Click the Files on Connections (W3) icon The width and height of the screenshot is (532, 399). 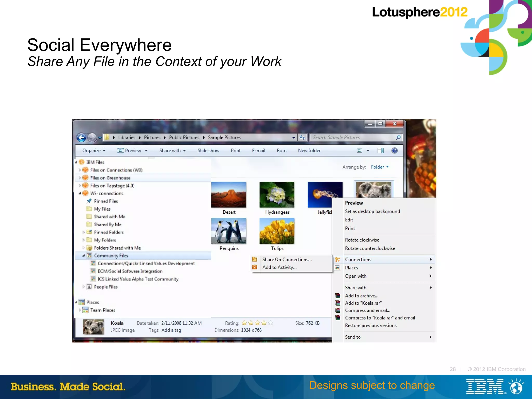[x=85, y=170]
